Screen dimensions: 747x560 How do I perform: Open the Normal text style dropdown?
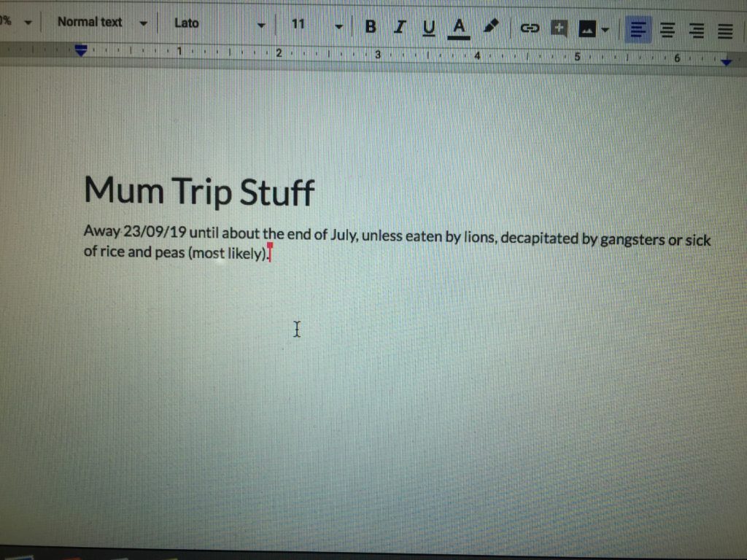102,23
